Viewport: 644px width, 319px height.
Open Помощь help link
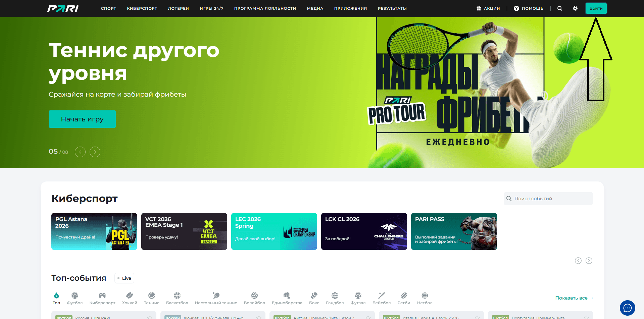[x=529, y=8]
